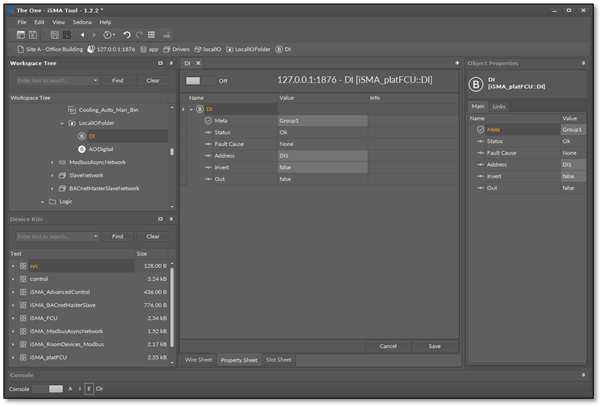Switch to the Wire Sheet tab
Viewport: 602px width, 407px height.
pyautogui.click(x=198, y=359)
